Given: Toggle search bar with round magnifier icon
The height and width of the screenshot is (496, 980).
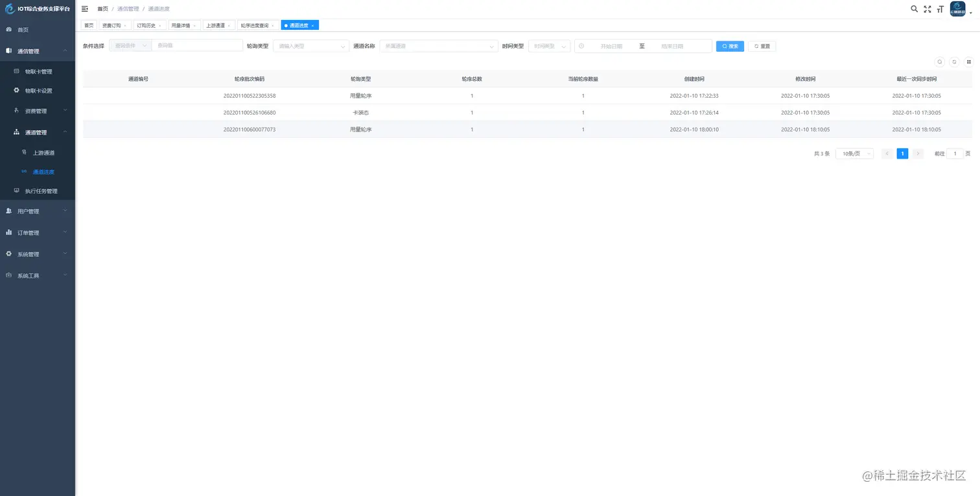Looking at the screenshot, I should (x=940, y=62).
